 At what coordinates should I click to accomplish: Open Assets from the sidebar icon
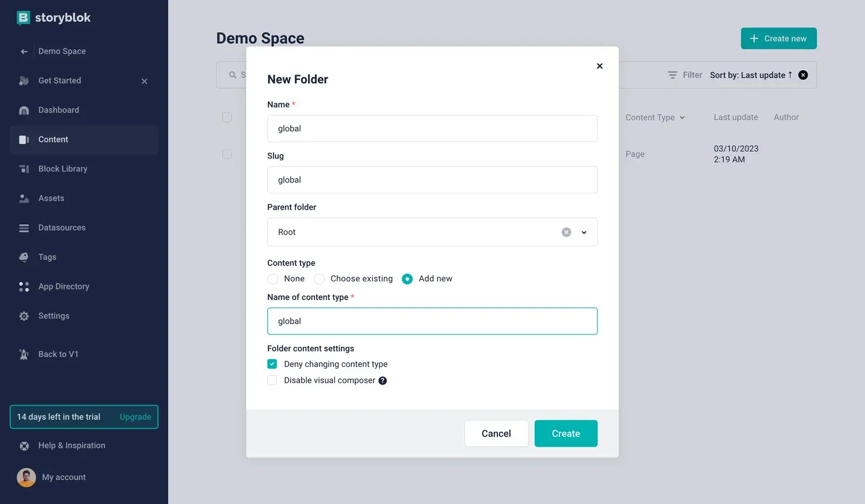point(24,198)
